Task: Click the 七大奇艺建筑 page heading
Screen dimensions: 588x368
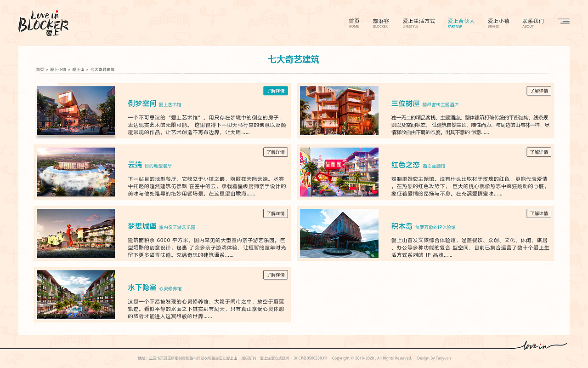Action: 294,59
